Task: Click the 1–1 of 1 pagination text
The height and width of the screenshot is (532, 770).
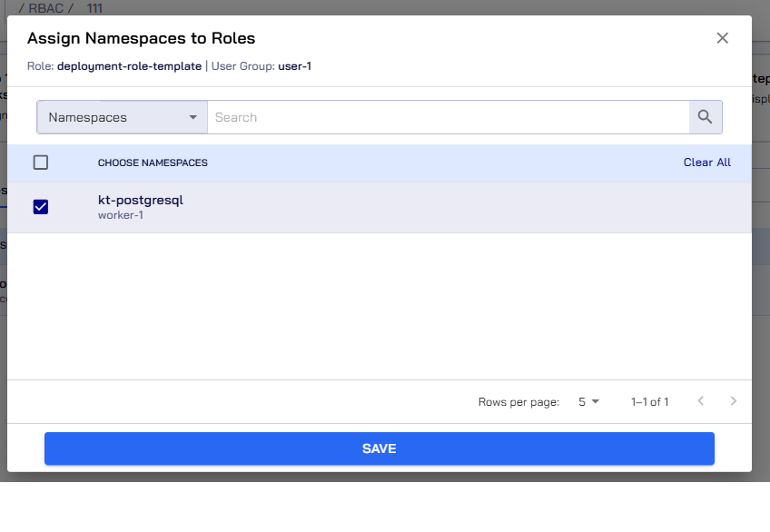Action: click(x=650, y=402)
